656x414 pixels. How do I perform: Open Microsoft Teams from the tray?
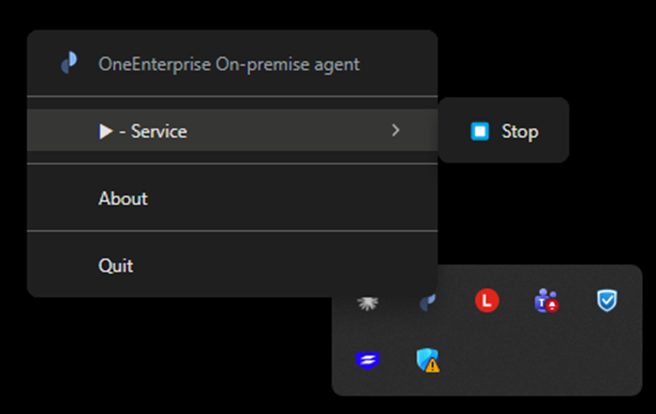pyautogui.click(x=546, y=299)
